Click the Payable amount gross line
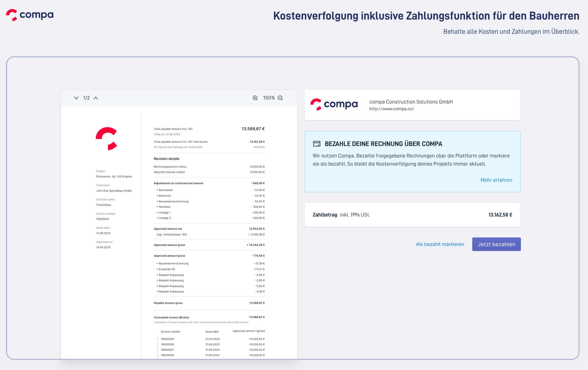This screenshot has height=370, width=588. tap(209, 303)
